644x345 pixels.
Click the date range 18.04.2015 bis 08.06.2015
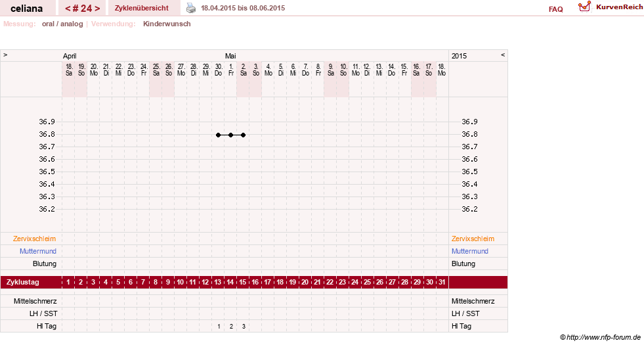tap(243, 8)
